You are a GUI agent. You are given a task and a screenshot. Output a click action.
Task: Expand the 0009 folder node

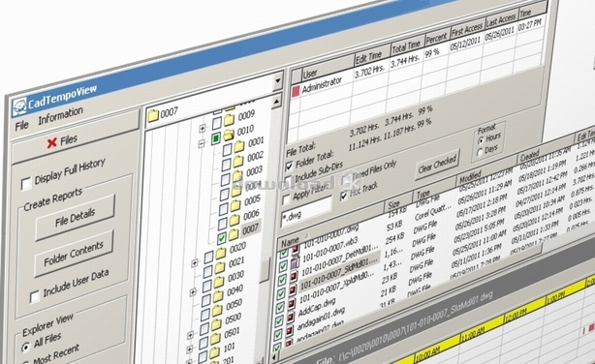tap(203, 129)
